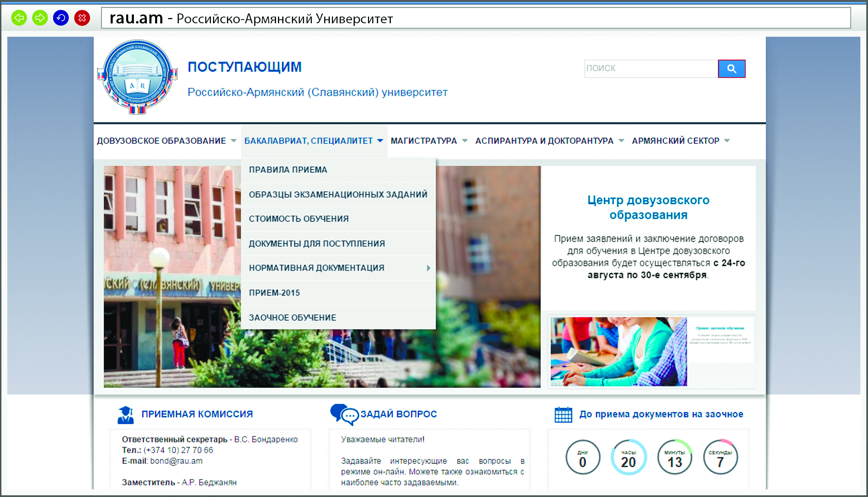Click the red browser stop button

tap(82, 18)
